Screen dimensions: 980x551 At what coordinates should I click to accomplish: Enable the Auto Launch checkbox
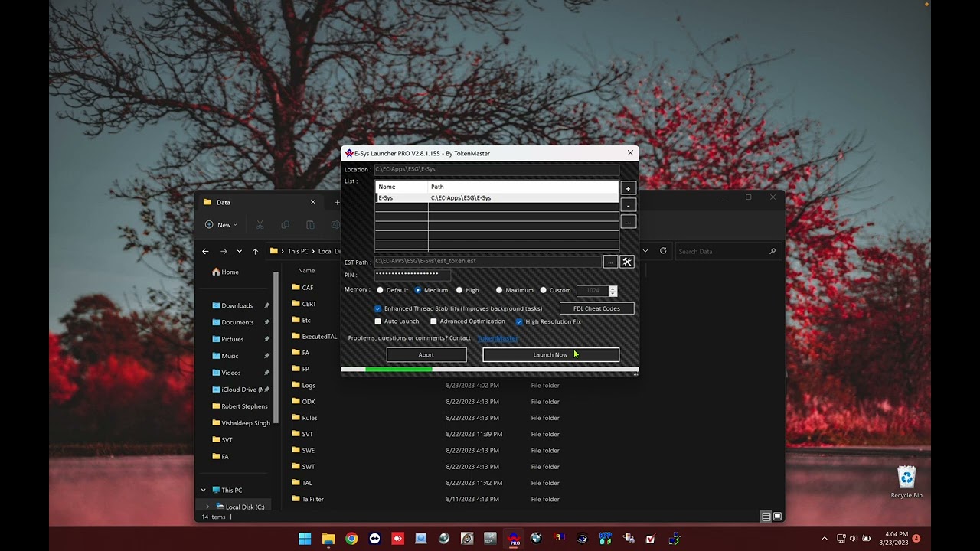[377, 321]
